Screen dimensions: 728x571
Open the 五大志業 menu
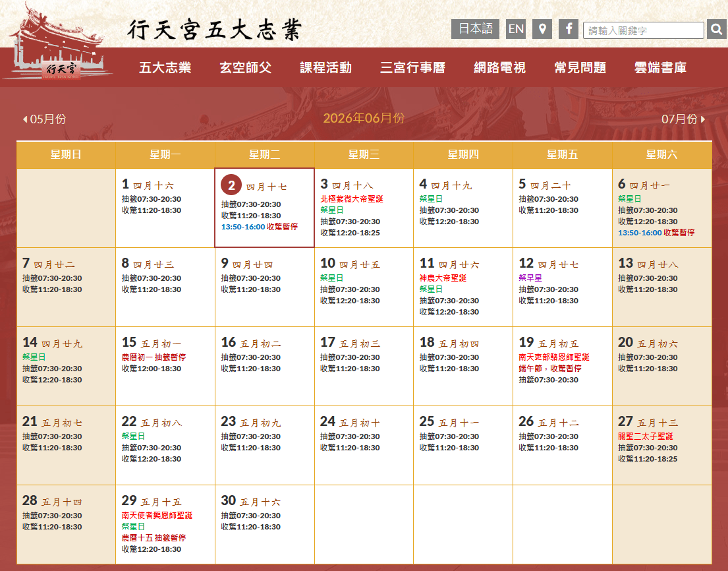click(165, 68)
